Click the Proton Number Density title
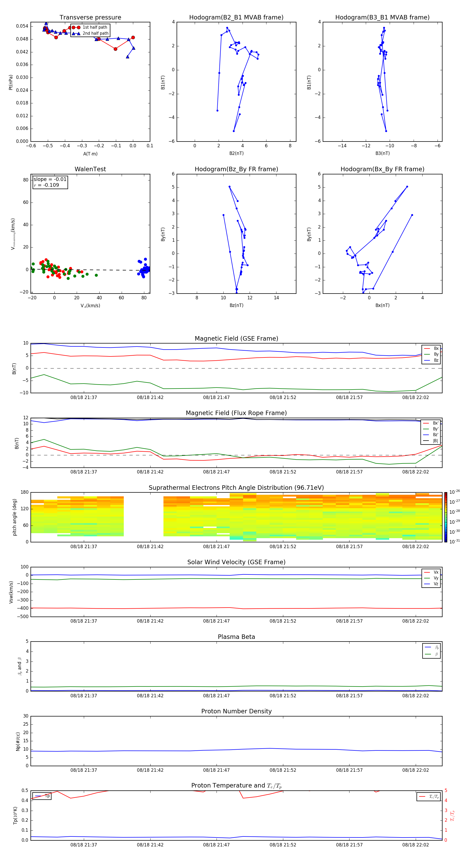473x868 pixels. pyautogui.click(x=236, y=711)
